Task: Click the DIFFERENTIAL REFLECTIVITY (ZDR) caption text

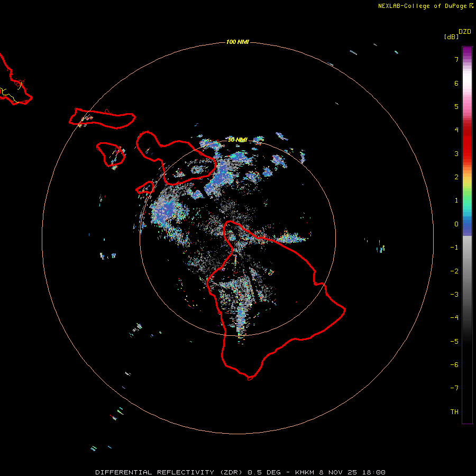Action: 169,472
